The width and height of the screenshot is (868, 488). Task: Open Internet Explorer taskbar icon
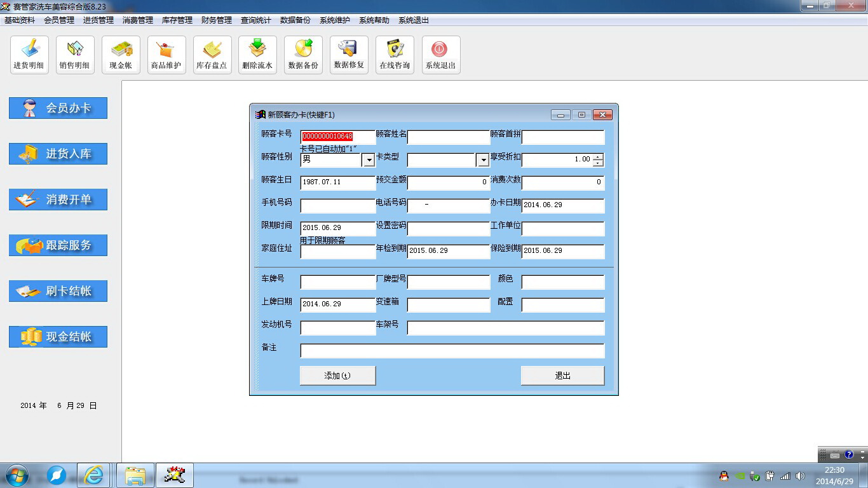coord(93,475)
